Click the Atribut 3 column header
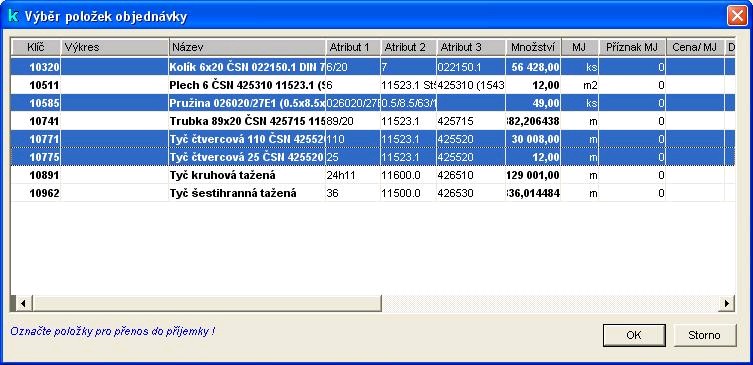753x365 pixels. 471,47
